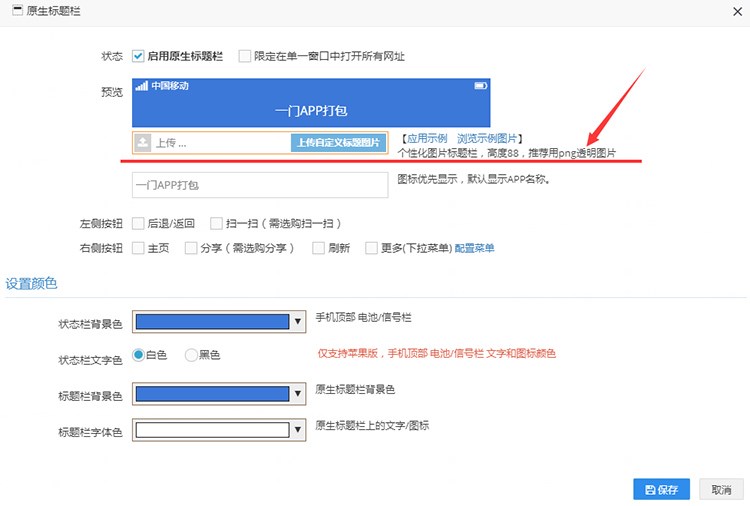Select 黑色 status bar text color
The height and width of the screenshot is (506, 750).
[x=191, y=355]
